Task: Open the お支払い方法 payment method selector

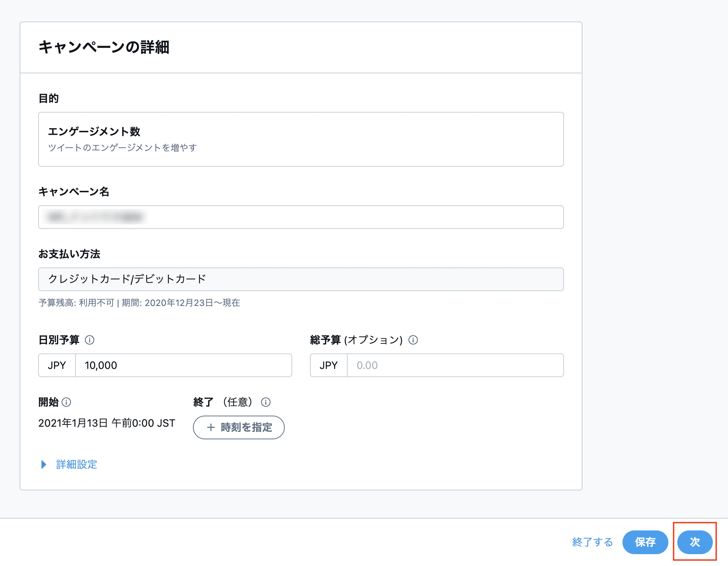Action: pyautogui.click(x=301, y=279)
